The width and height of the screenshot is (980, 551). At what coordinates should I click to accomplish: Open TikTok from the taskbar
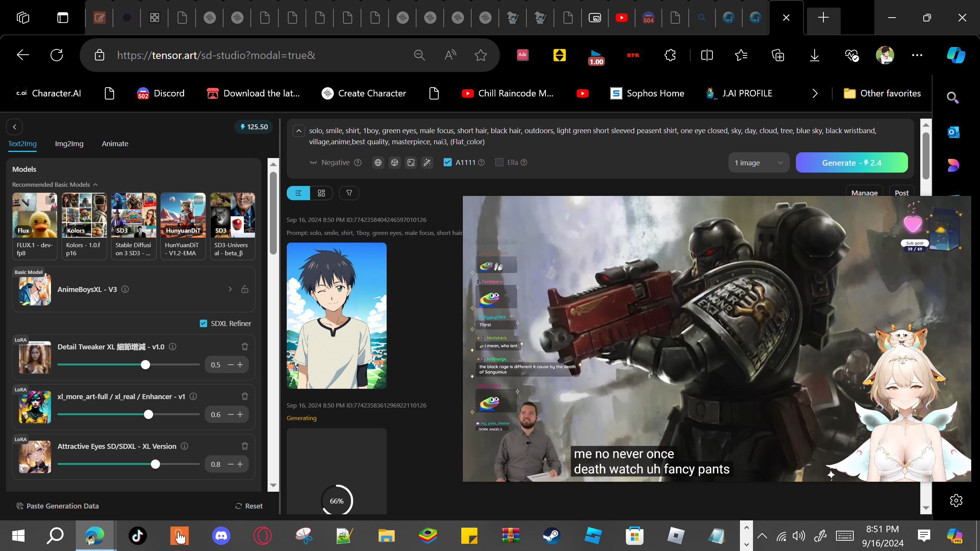(138, 536)
